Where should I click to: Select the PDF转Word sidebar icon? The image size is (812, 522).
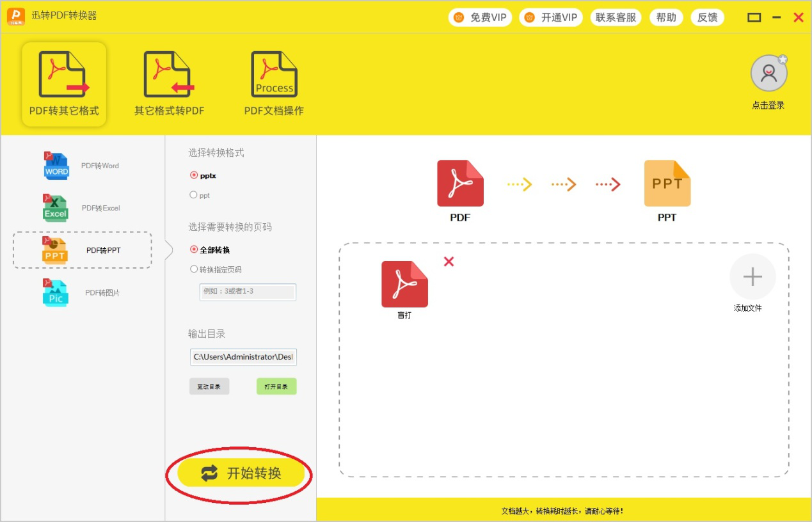(x=56, y=165)
